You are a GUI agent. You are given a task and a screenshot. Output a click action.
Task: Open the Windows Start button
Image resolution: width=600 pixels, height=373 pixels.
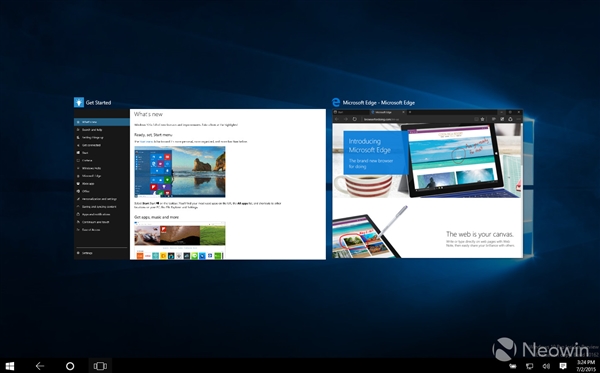(10, 366)
